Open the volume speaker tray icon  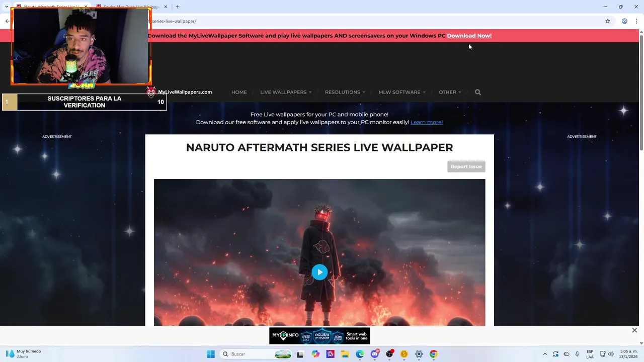611,354
